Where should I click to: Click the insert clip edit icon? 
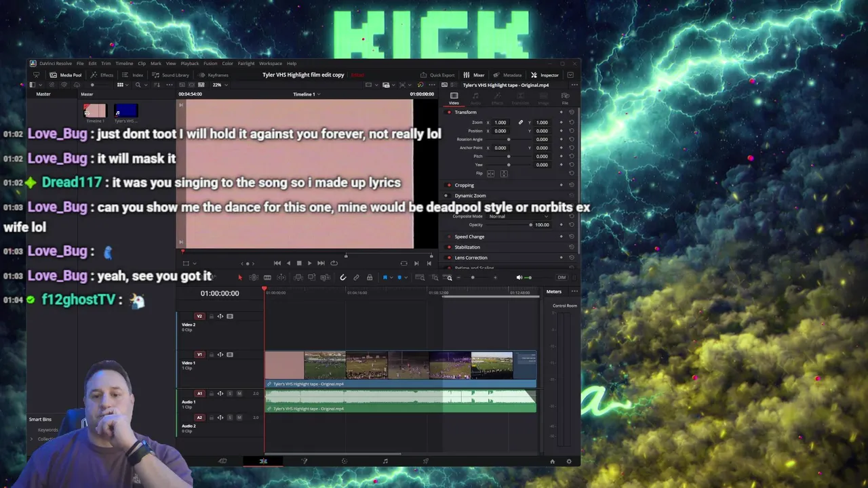(298, 277)
